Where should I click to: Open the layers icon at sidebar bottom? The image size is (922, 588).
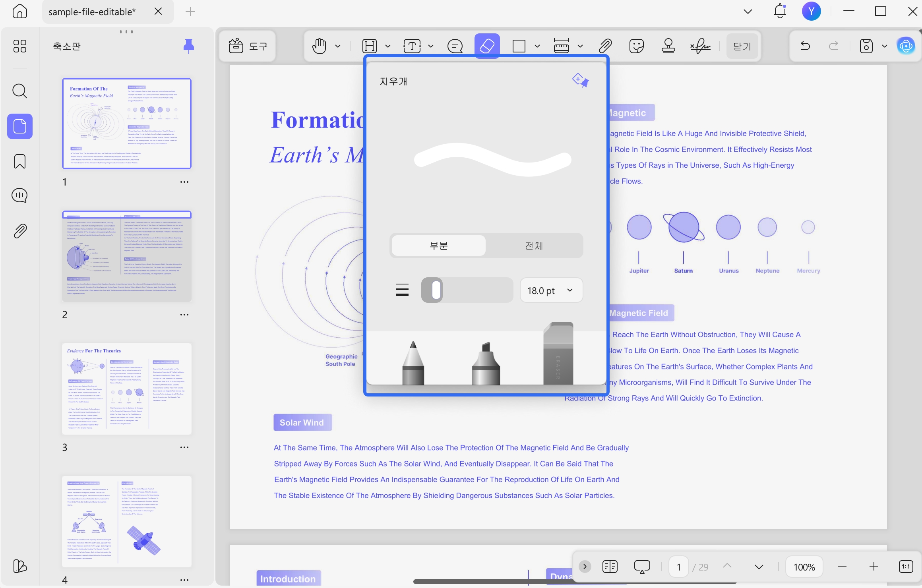tap(19, 566)
